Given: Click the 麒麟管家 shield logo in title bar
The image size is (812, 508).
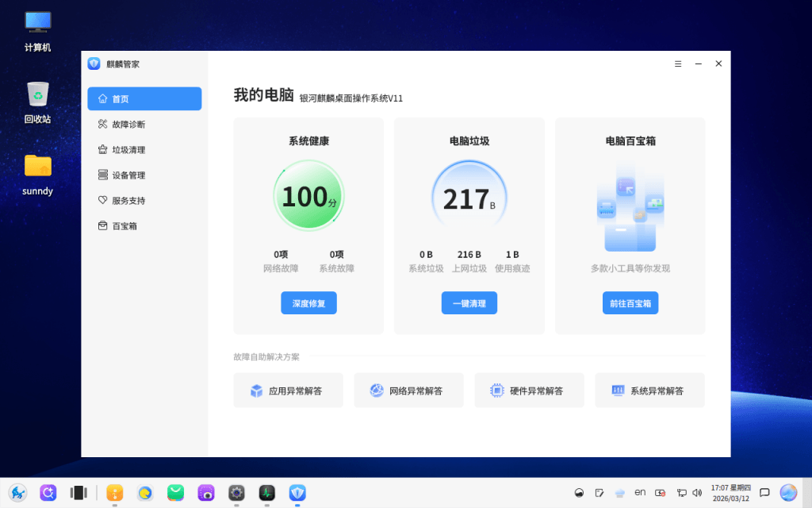Looking at the screenshot, I should click(94, 63).
